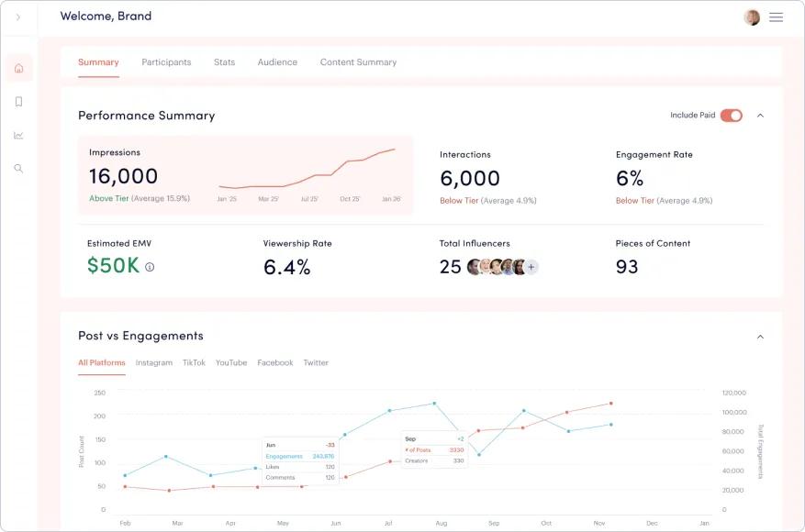Open the hamburger menu icon
Viewport: 805px width, 532px height.
(776, 17)
